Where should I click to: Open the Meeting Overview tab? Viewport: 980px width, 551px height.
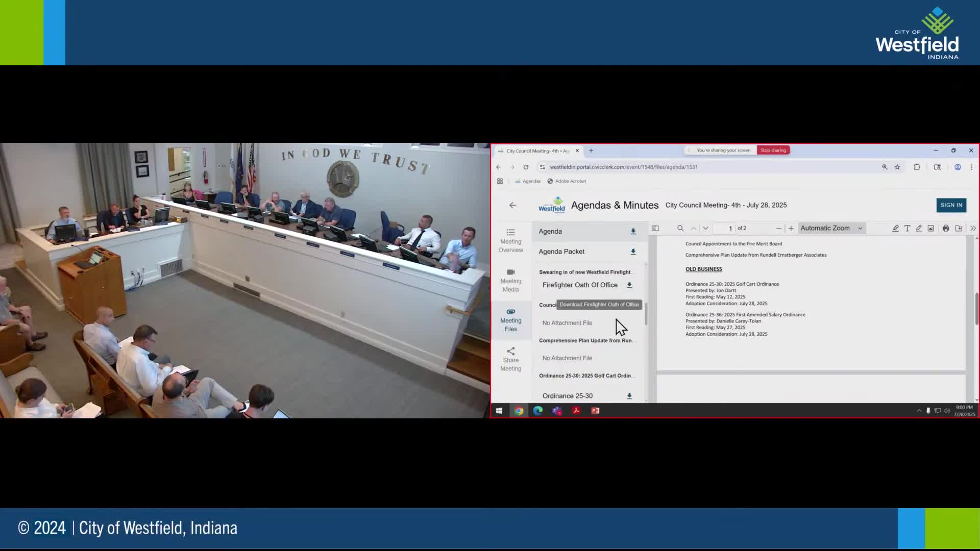[510, 241]
